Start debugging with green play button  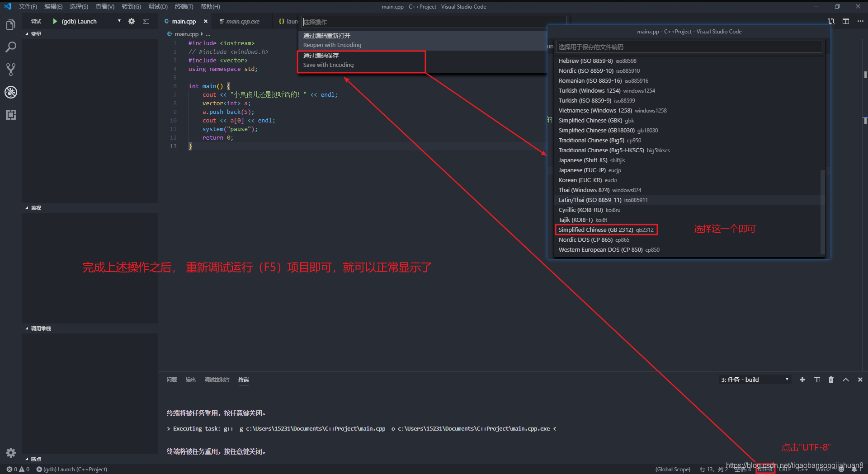(x=55, y=21)
